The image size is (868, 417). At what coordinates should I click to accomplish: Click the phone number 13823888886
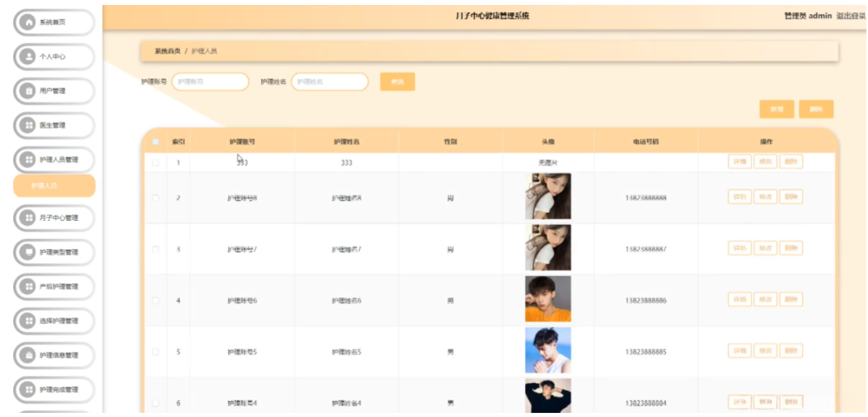(646, 301)
